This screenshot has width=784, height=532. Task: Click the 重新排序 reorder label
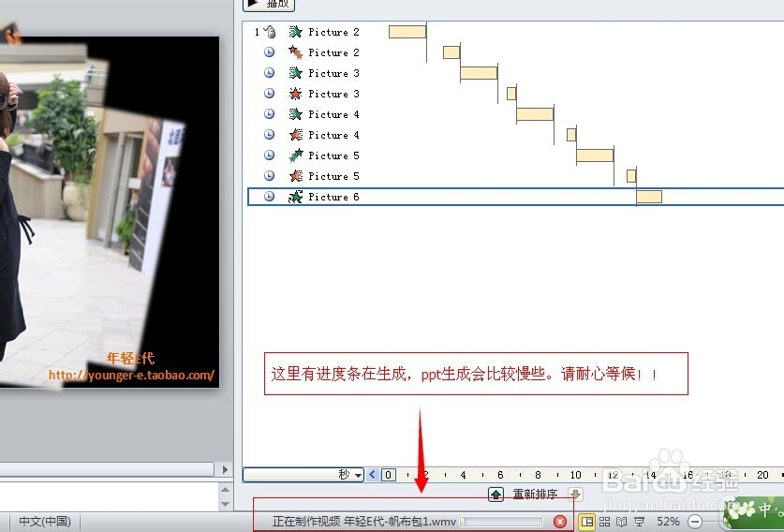tap(535, 494)
